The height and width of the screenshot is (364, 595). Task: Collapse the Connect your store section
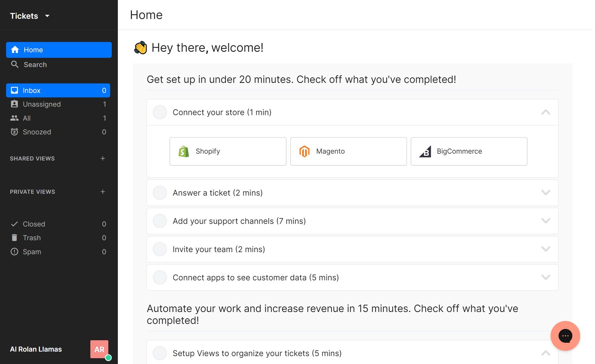[545, 112]
